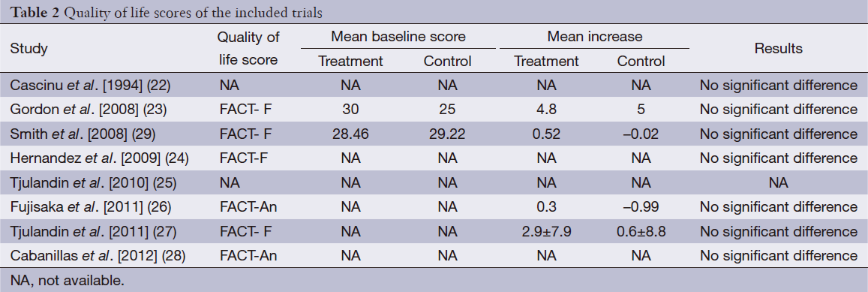This screenshot has width=868, height=292.
Task: Open the Tjulandin et al. [2010] reference
Action: tap(94, 183)
